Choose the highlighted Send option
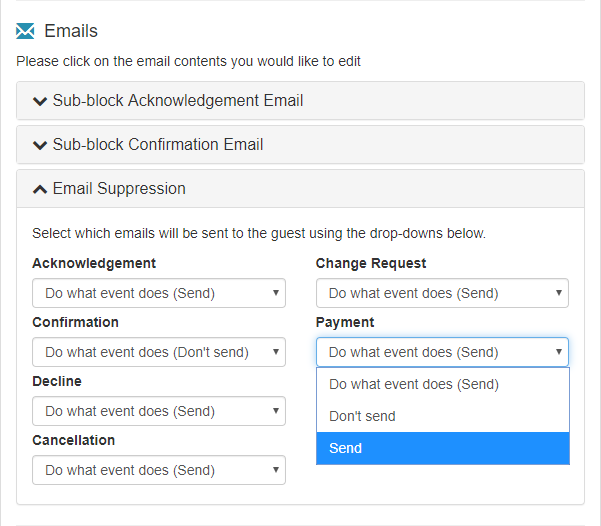The height and width of the screenshot is (526, 601). pyautogui.click(x=443, y=448)
